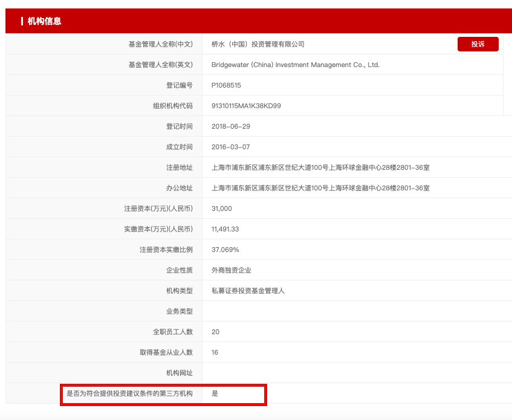512x420 pixels.
Task: Click label 机构类型
Action: [180, 291]
